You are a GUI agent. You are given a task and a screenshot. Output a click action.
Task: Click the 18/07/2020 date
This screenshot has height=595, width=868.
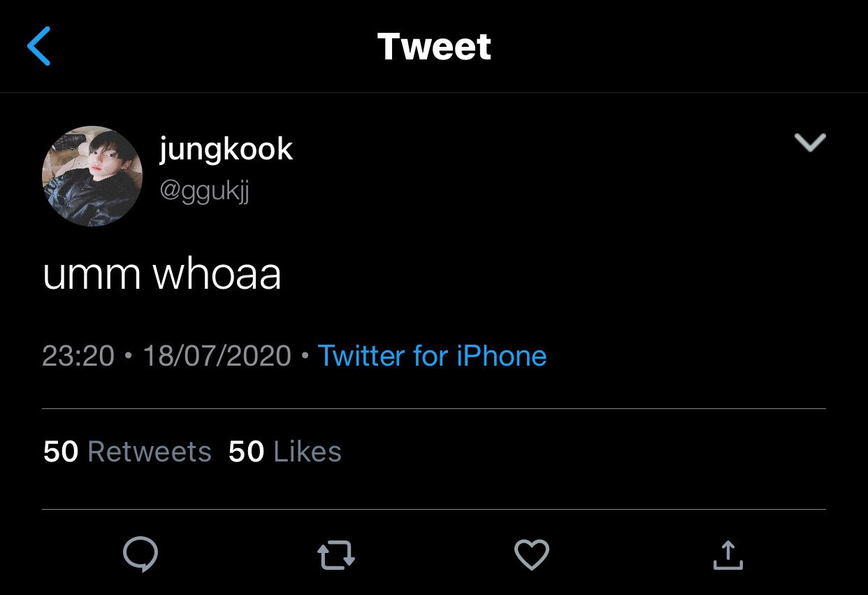[x=217, y=356]
